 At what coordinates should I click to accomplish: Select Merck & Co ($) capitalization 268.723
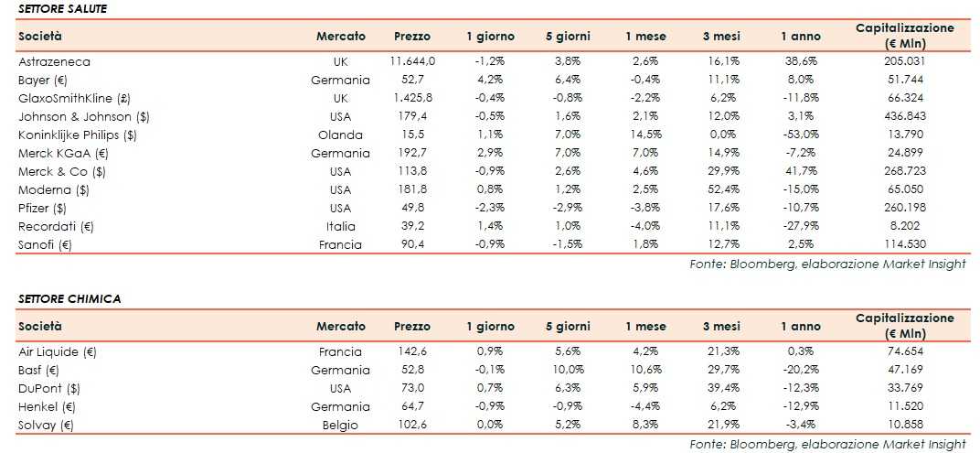(904, 171)
